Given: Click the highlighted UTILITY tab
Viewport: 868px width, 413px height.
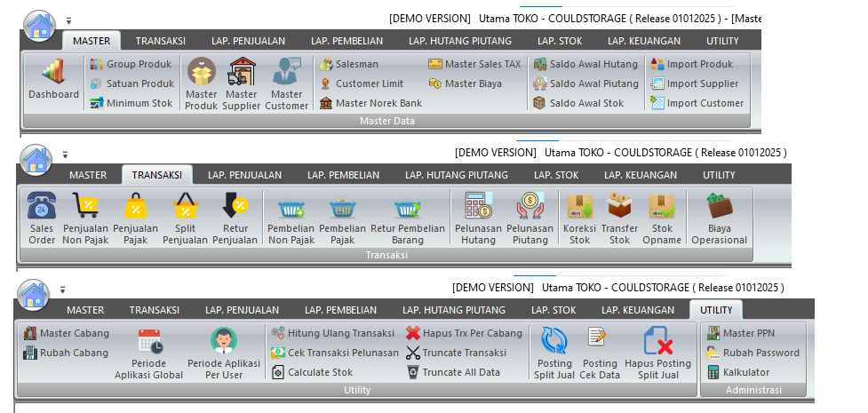Looking at the screenshot, I should click(715, 310).
